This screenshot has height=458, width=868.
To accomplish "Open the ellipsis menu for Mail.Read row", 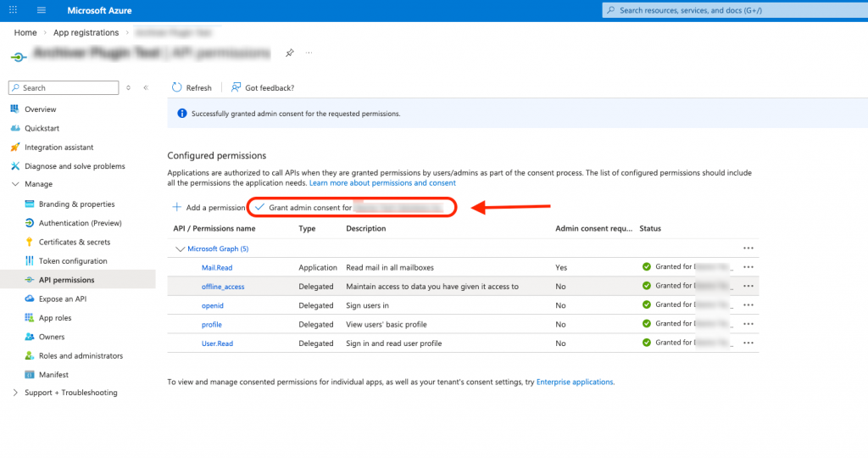I will 748,267.
